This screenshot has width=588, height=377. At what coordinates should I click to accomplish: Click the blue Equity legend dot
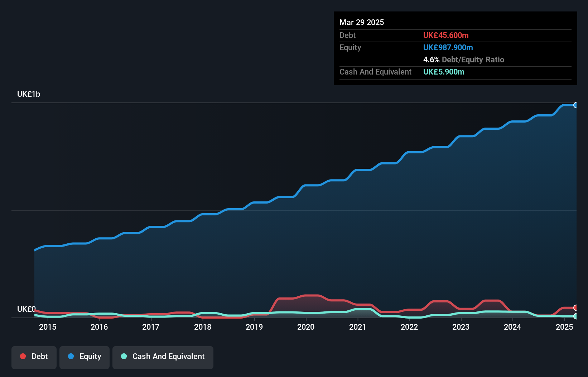[x=71, y=356]
